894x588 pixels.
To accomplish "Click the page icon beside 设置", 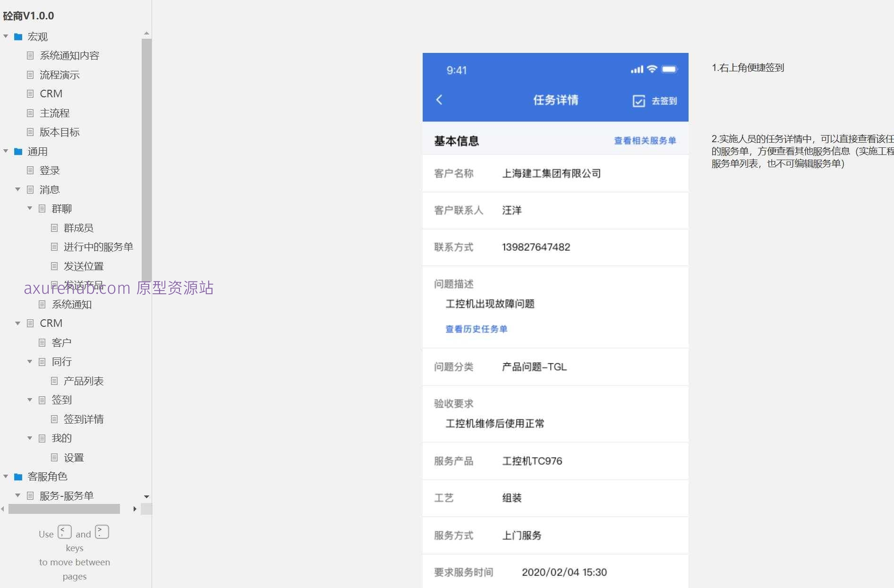I will click(x=54, y=457).
